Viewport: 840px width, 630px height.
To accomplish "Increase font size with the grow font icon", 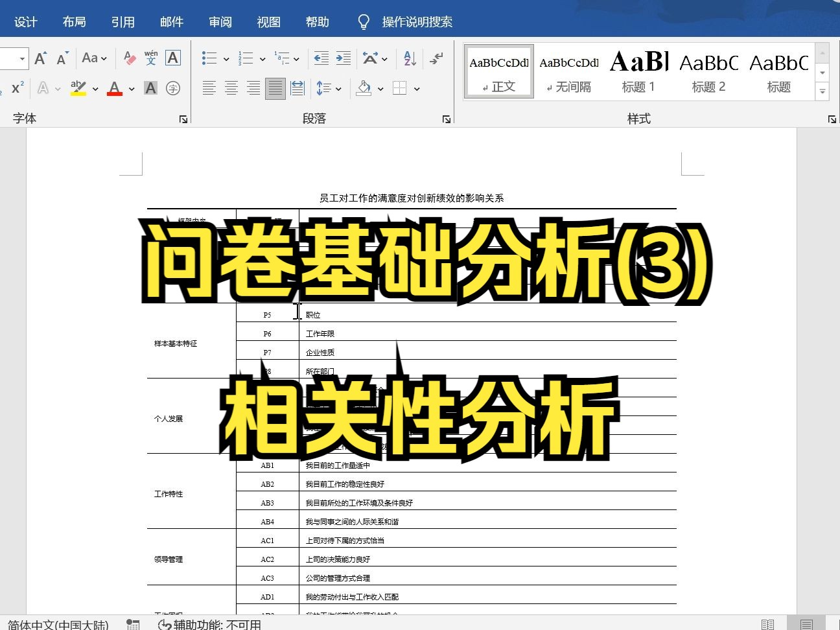I will coord(40,58).
